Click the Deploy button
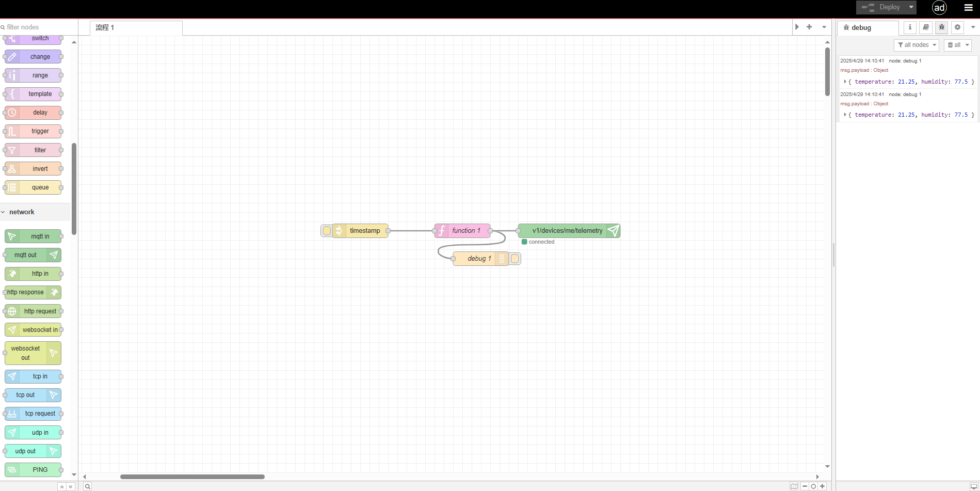The image size is (980, 491). point(882,7)
